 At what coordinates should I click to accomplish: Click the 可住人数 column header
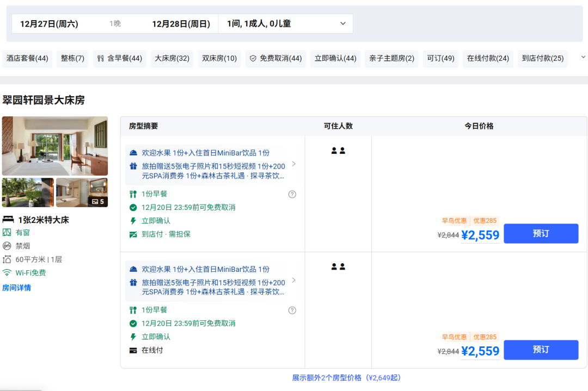[338, 126]
